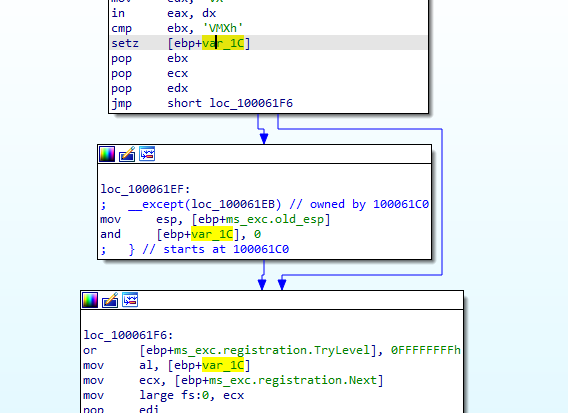This screenshot has height=413, width=568.
Task: Click the loc_100061F6 label in bottom block
Action: [x=128, y=335]
